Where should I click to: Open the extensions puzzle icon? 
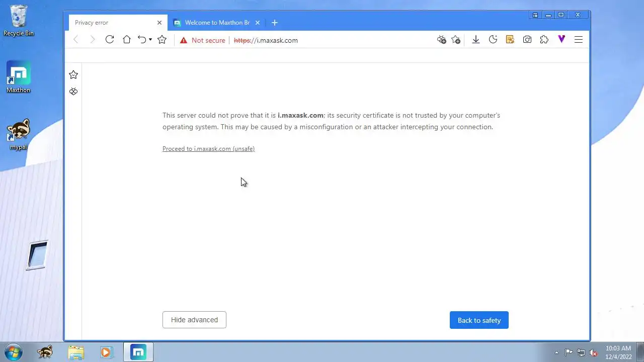pos(544,39)
